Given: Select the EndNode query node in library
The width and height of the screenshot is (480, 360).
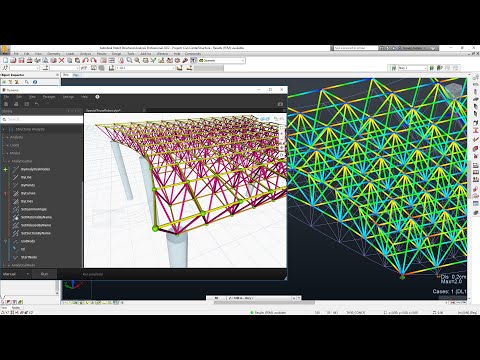Looking at the screenshot, I should click(x=28, y=241).
